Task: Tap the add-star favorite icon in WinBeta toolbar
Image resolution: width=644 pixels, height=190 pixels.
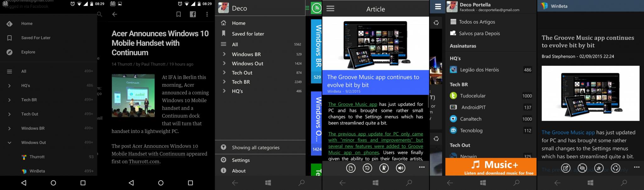Action: point(599,168)
